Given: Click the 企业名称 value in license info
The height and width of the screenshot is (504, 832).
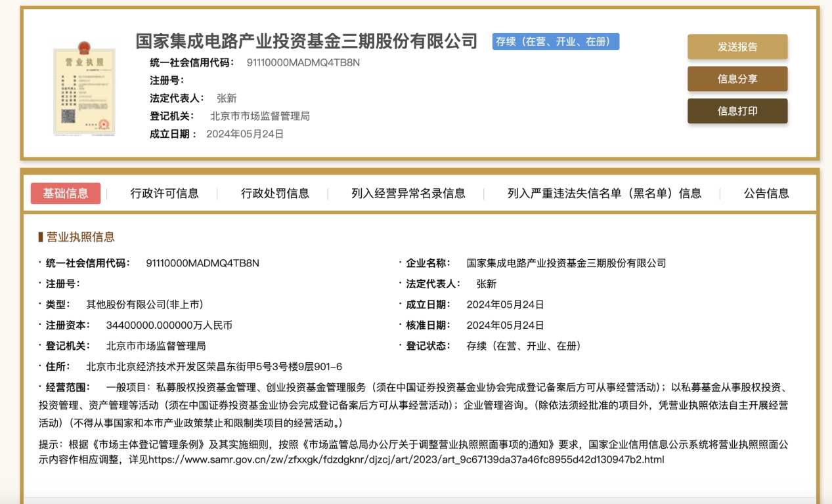Looking at the screenshot, I should coord(566,263).
